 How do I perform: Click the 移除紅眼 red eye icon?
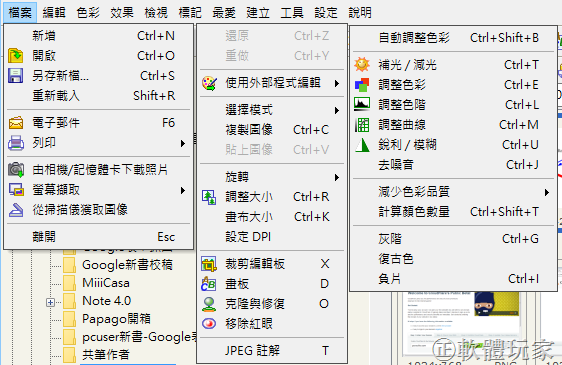click(209, 324)
